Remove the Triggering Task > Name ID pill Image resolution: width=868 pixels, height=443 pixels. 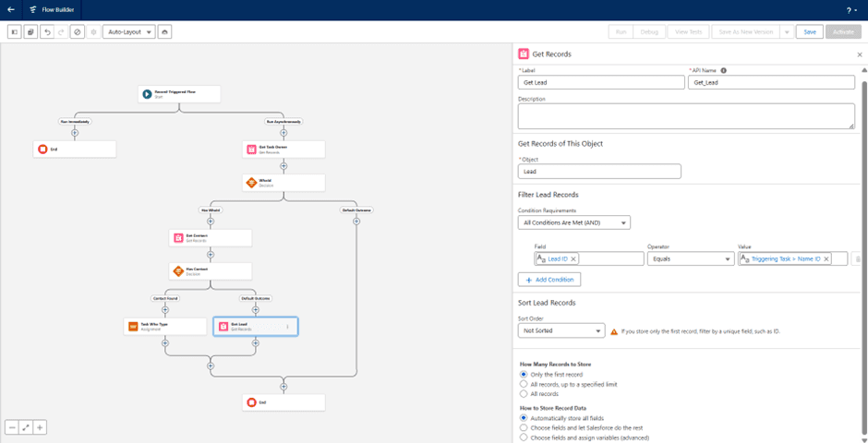pyautogui.click(x=826, y=258)
